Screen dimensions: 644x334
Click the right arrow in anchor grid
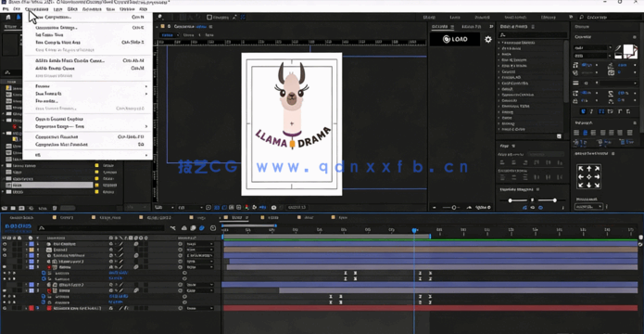(597, 177)
